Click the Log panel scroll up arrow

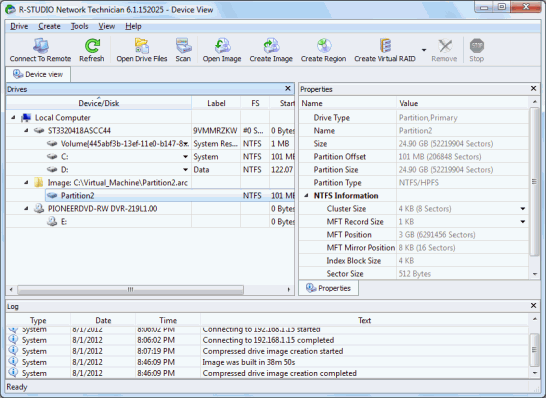coord(535,319)
